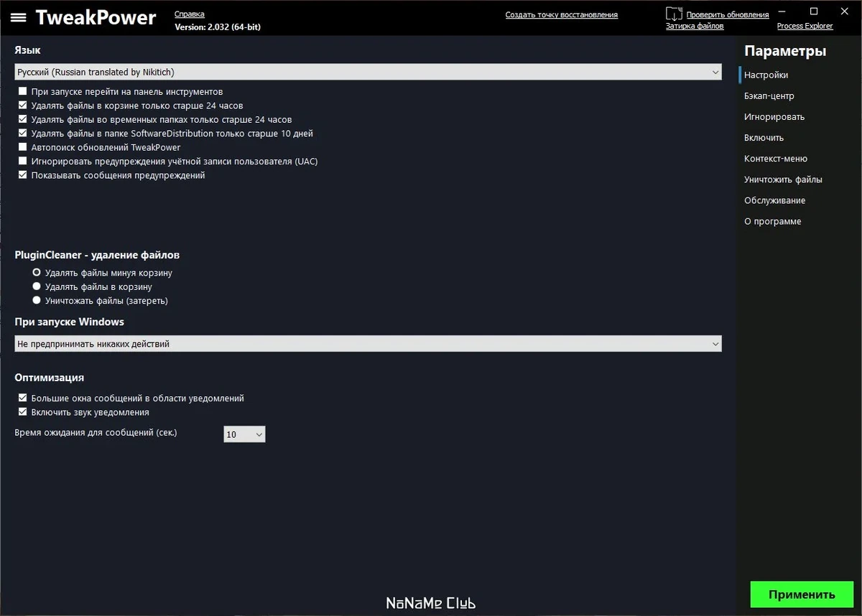Click the 'Применить' button

(802, 594)
